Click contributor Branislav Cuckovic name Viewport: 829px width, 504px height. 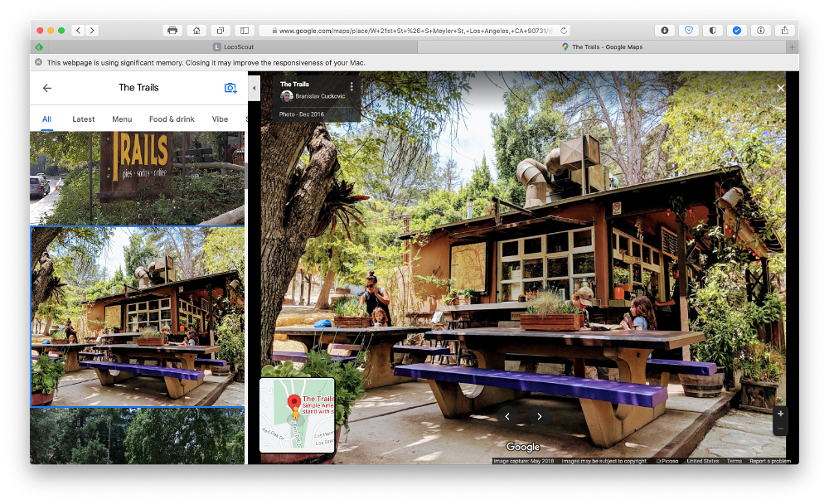tap(320, 96)
